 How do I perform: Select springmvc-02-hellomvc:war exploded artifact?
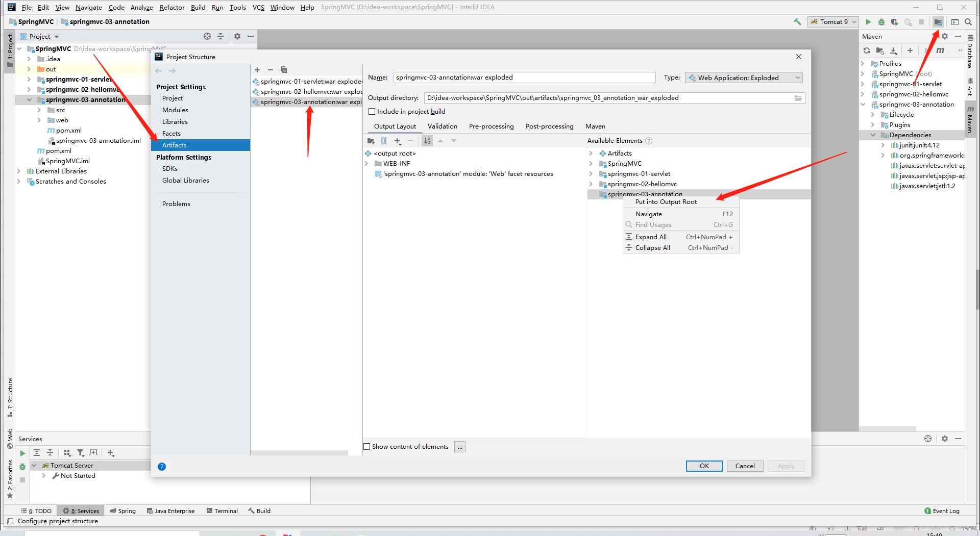pyautogui.click(x=307, y=92)
